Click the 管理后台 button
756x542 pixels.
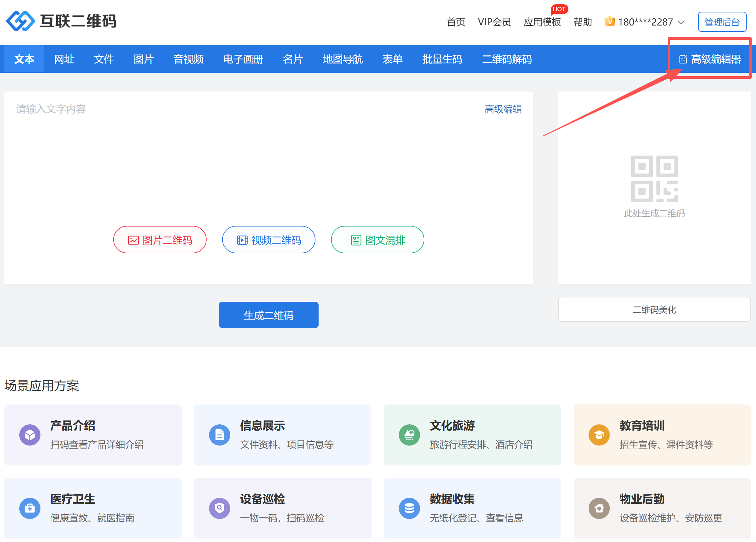pyautogui.click(x=722, y=22)
